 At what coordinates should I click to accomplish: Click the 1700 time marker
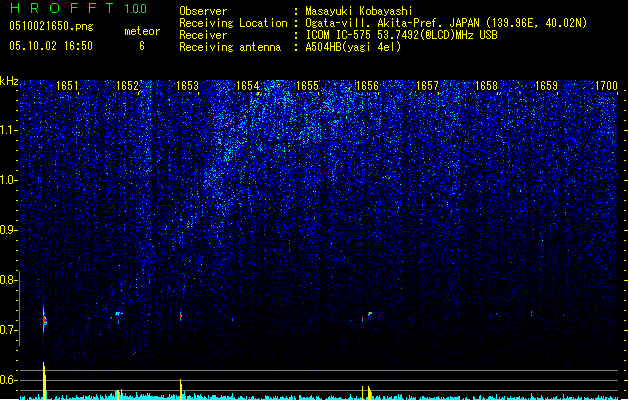point(606,85)
